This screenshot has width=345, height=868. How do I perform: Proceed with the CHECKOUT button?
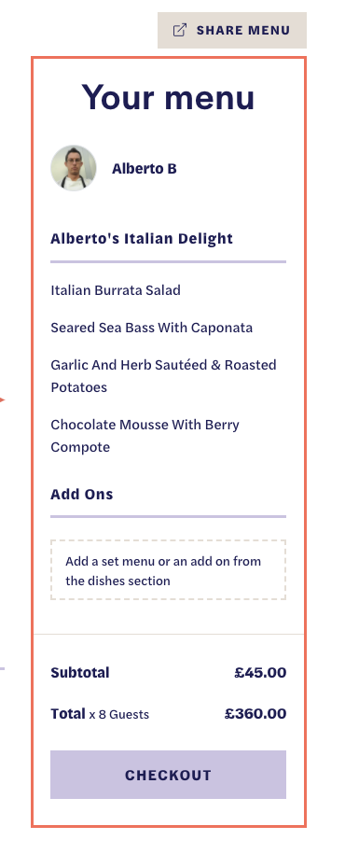[x=168, y=775]
